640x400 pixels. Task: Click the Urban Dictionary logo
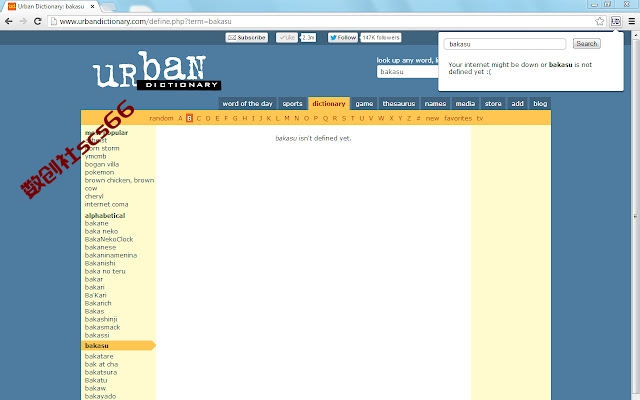157,71
